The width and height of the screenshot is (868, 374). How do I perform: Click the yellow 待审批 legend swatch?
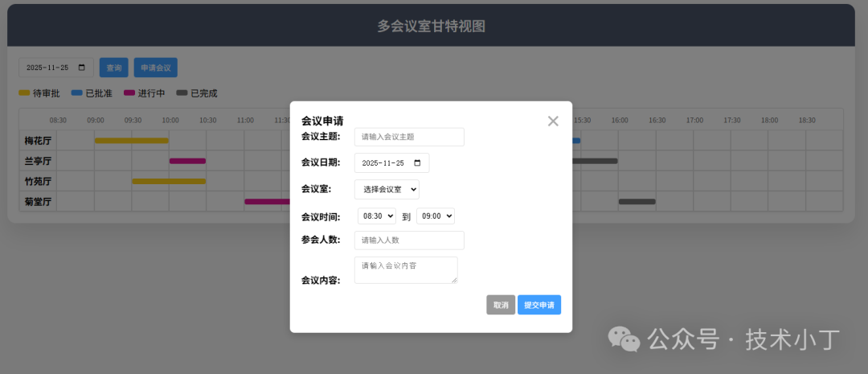[x=24, y=93]
